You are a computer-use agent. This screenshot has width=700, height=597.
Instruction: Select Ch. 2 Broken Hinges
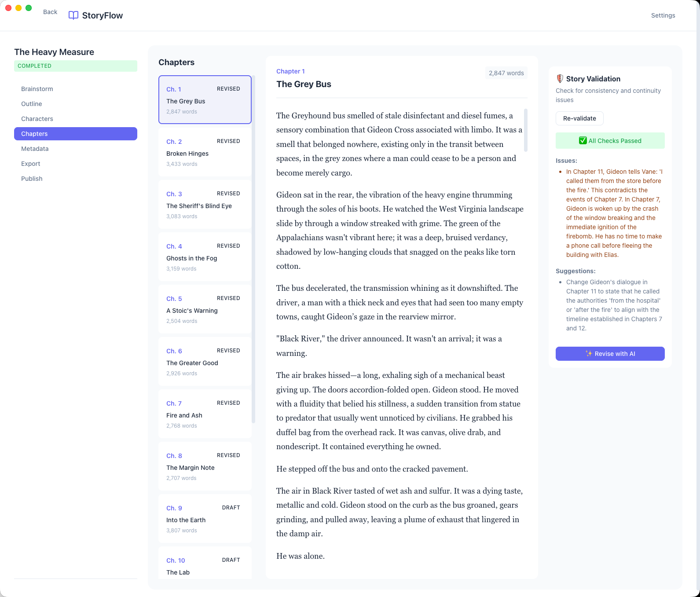[x=205, y=152]
